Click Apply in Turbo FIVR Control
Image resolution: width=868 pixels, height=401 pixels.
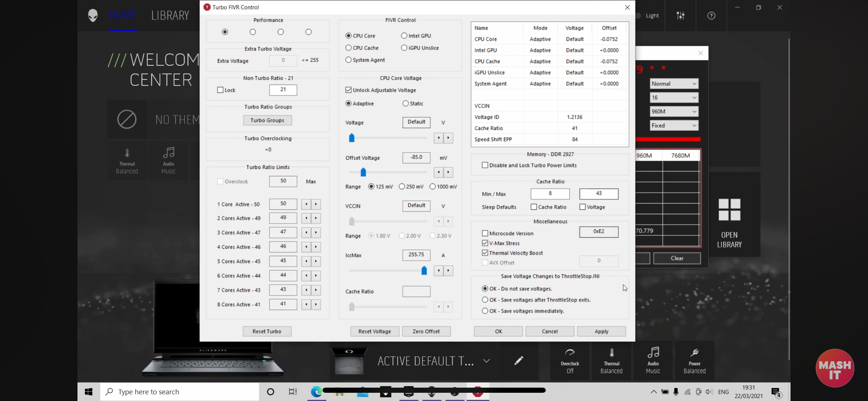tap(601, 331)
